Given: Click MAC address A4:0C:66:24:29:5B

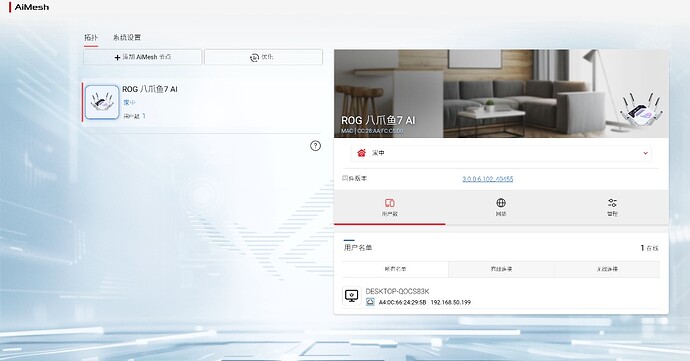Looking at the screenshot, I should click(x=402, y=302).
